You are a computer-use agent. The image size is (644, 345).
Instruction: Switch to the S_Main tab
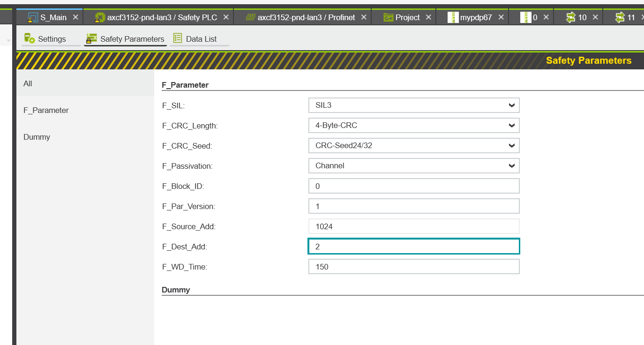50,17
